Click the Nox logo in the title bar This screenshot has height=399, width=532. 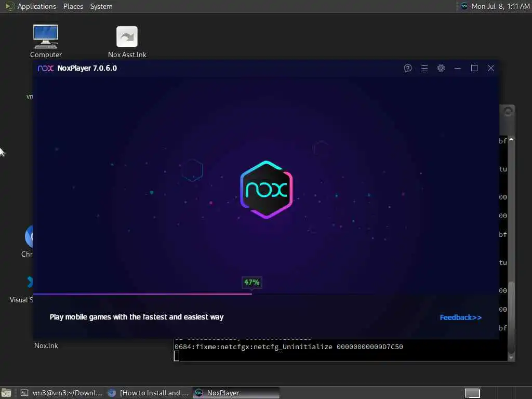46,68
